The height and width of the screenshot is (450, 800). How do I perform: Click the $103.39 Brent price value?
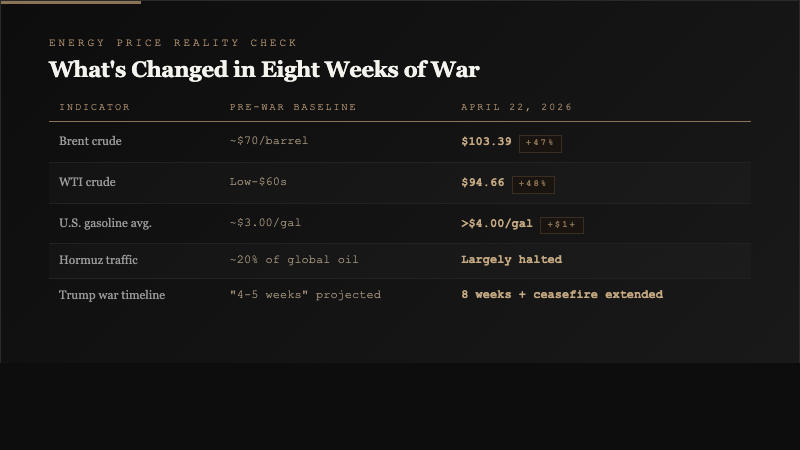point(486,142)
